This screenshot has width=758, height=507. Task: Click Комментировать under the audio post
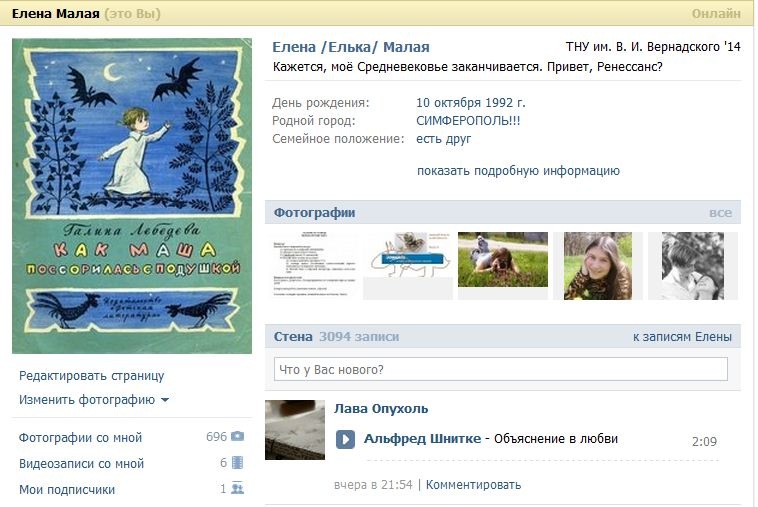coord(473,485)
